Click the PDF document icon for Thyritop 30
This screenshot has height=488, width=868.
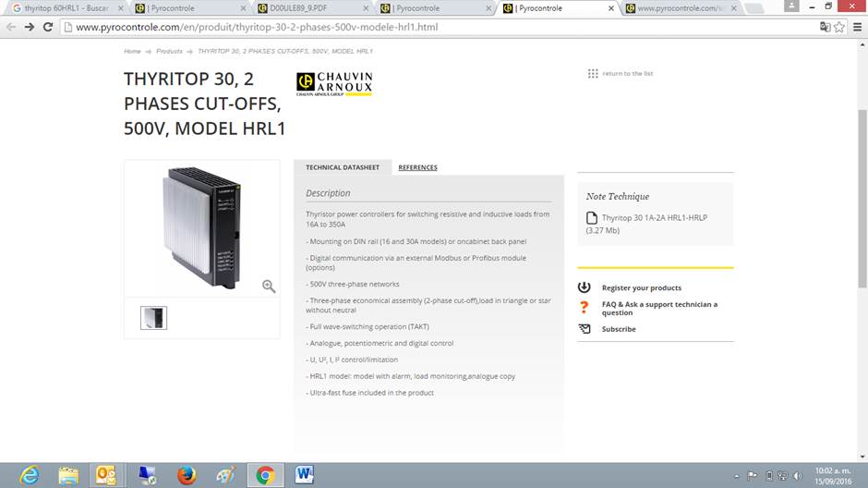tap(592, 218)
